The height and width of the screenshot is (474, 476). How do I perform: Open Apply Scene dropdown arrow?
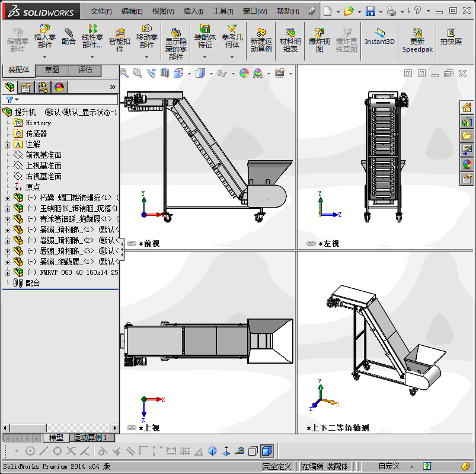[269, 74]
